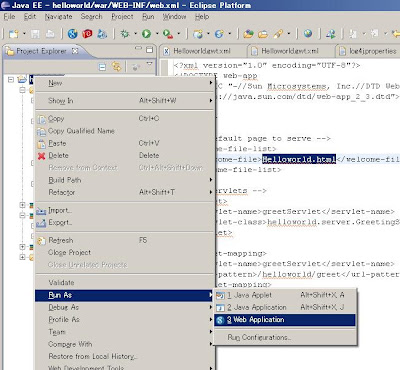Toggle Link with Editor in Project Explorer
The image size is (400, 370).
click(x=116, y=67)
